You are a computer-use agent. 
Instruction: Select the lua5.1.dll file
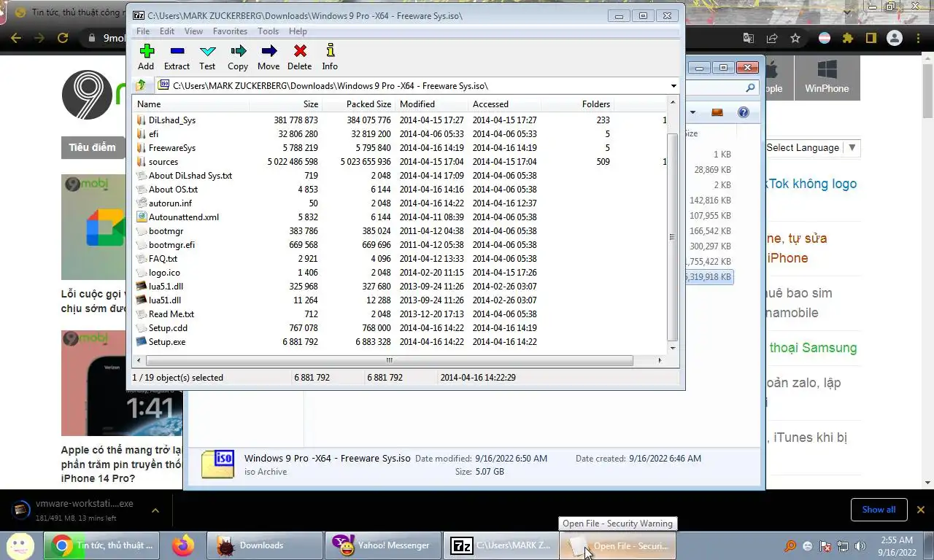pos(401,287)
